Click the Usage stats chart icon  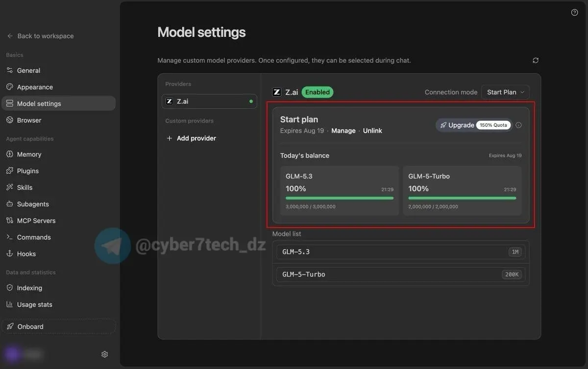click(10, 304)
